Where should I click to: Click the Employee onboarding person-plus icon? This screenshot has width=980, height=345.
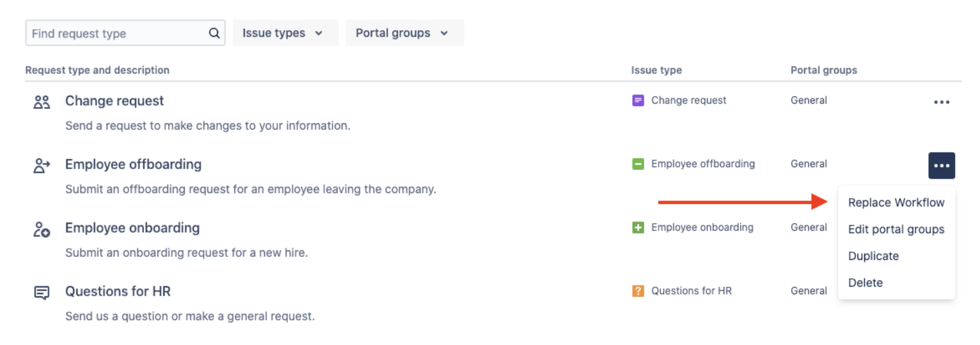click(42, 229)
